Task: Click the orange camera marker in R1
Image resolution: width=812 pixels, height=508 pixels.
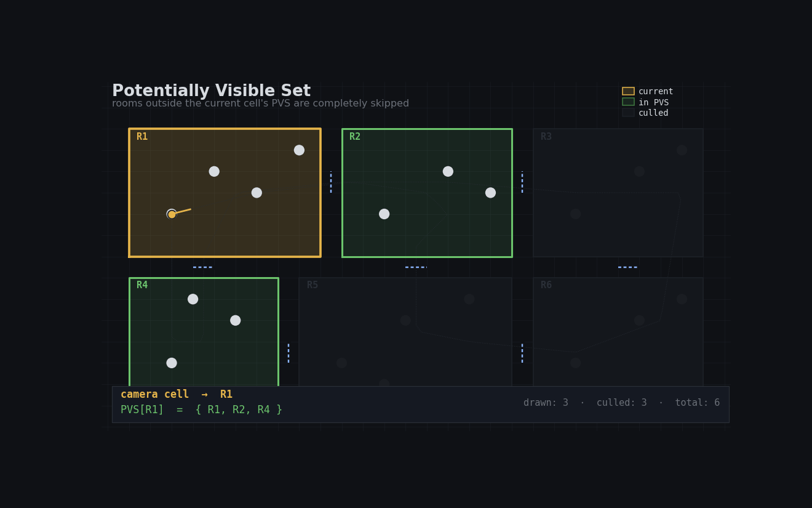Action: click(x=172, y=214)
